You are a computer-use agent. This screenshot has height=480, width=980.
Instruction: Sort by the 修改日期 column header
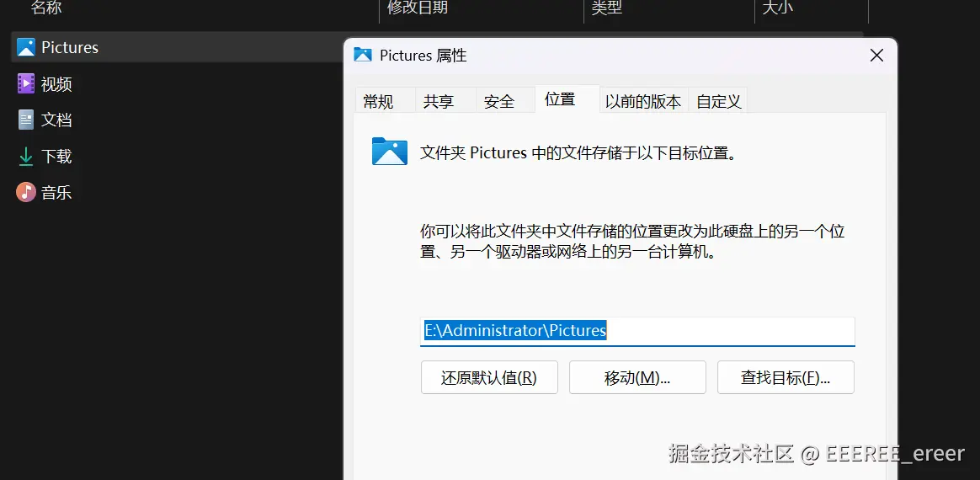(x=418, y=8)
